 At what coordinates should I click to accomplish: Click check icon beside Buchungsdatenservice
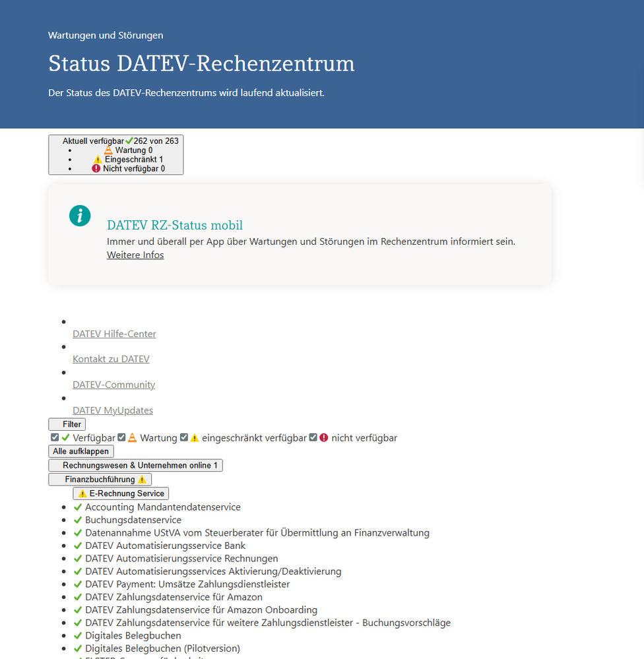pyautogui.click(x=78, y=520)
